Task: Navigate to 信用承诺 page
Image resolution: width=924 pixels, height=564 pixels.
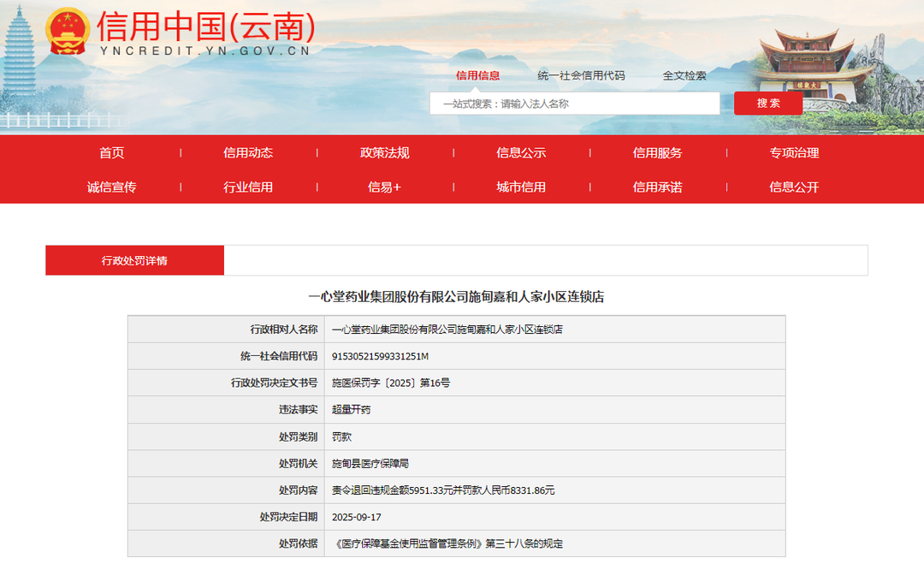Action: point(658,187)
